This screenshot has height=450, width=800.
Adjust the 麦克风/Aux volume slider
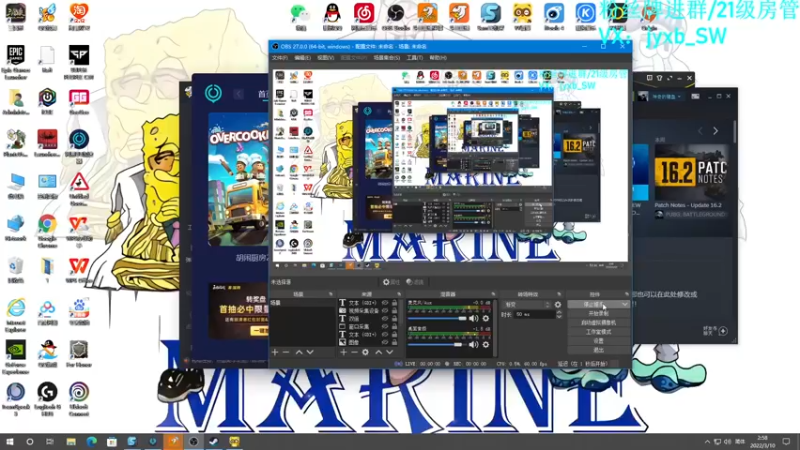click(x=437, y=318)
